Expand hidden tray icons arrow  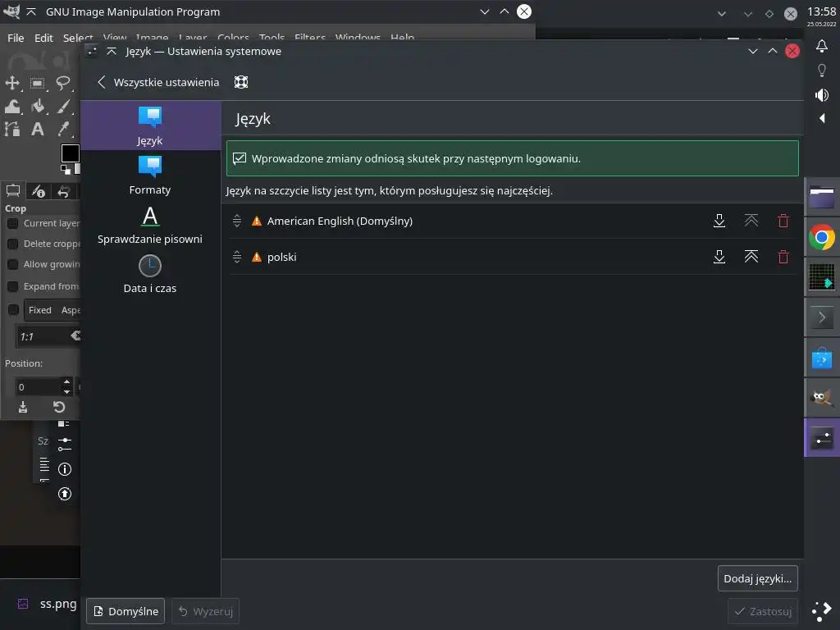(x=822, y=118)
